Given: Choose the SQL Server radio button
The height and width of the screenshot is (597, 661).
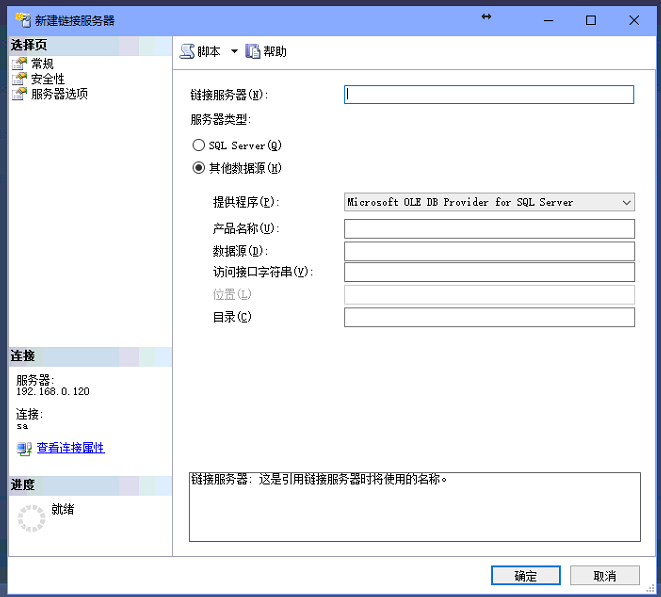Looking at the screenshot, I should click(x=199, y=145).
